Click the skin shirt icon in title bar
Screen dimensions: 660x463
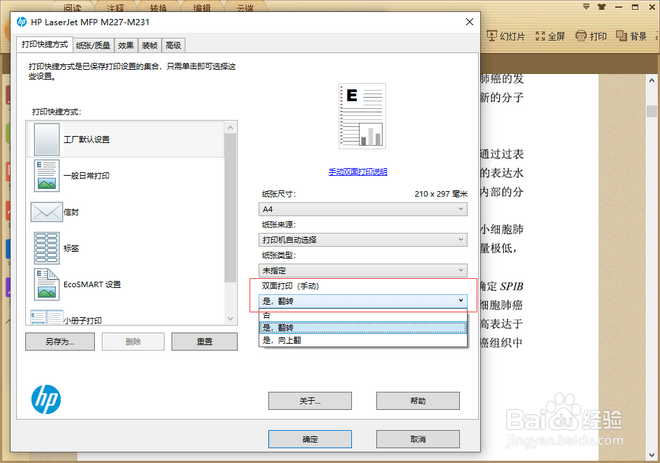[602, 7]
